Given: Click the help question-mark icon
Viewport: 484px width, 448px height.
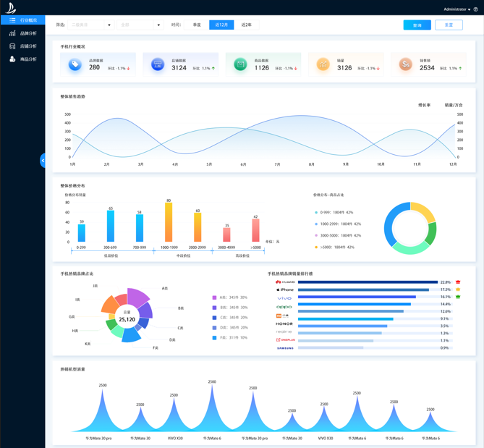Looking at the screenshot, I should [x=475, y=9].
